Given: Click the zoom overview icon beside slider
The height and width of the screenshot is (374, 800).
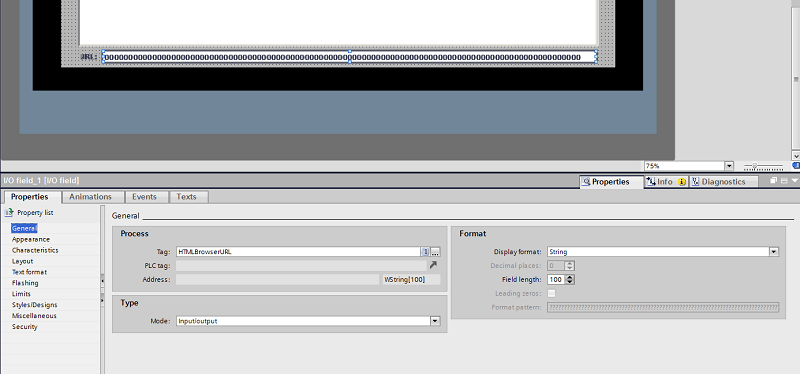Looking at the screenshot, I should click(796, 166).
